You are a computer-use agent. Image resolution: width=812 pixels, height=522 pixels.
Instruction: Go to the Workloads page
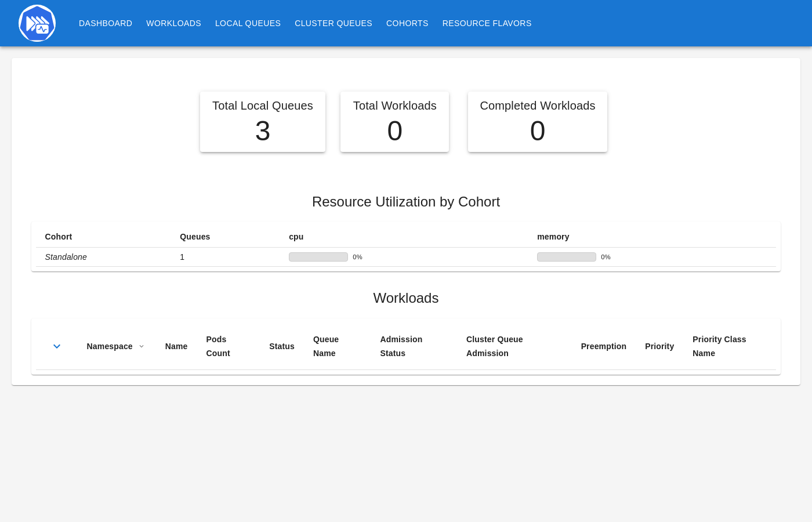(x=173, y=23)
